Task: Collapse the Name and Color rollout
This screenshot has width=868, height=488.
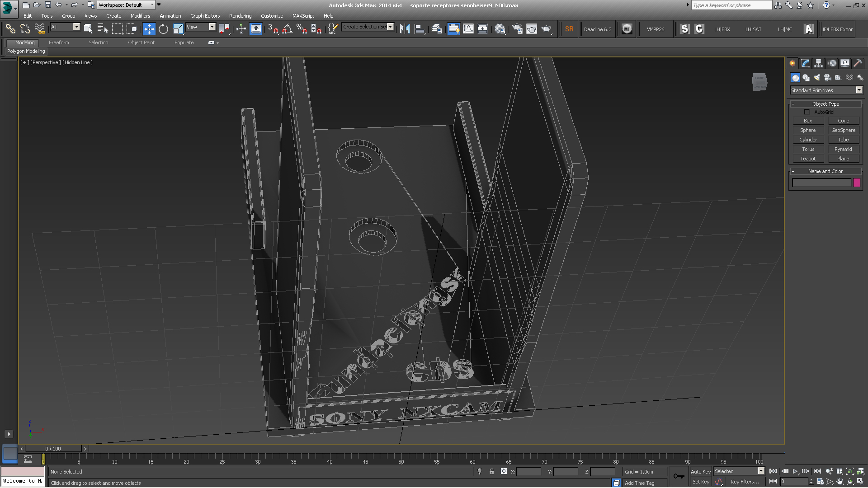Action: pyautogui.click(x=826, y=171)
